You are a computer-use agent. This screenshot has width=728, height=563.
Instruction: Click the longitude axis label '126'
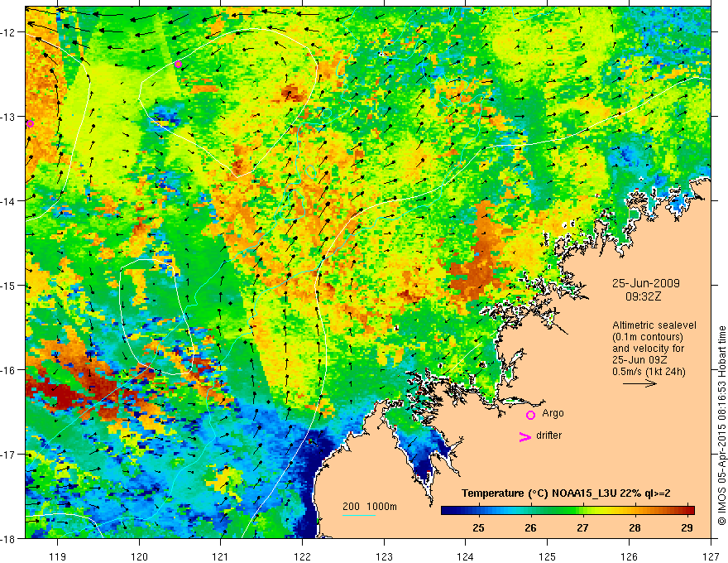[629, 557]
